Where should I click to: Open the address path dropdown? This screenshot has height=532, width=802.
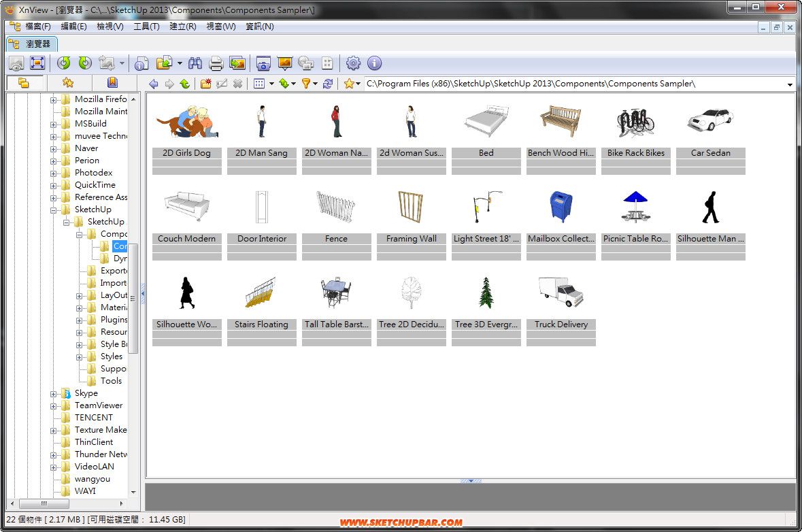(x=790, y=84)
